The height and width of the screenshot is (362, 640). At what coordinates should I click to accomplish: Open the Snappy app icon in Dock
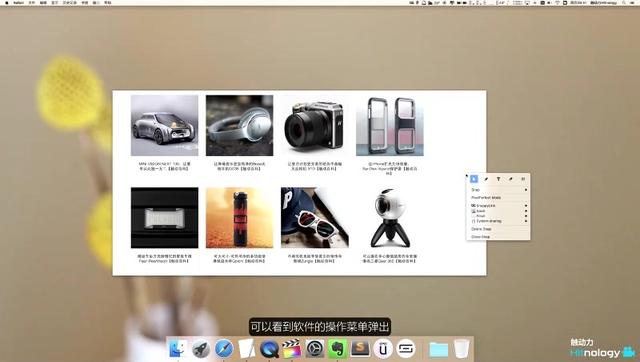tap(406, 349)
